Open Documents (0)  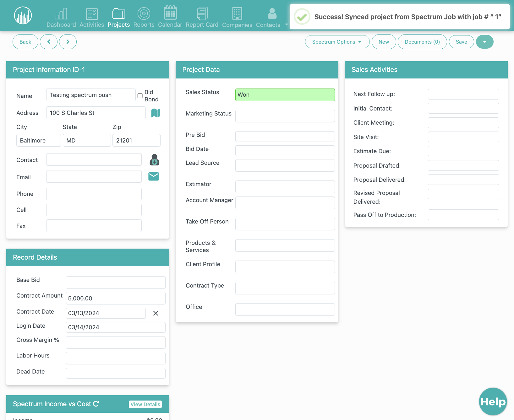click(x=422, y=42)
